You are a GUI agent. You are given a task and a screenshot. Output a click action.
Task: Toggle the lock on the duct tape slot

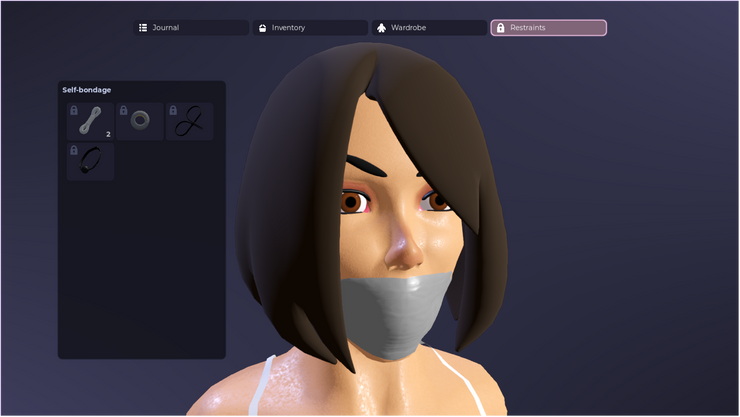tap(123, 110)
